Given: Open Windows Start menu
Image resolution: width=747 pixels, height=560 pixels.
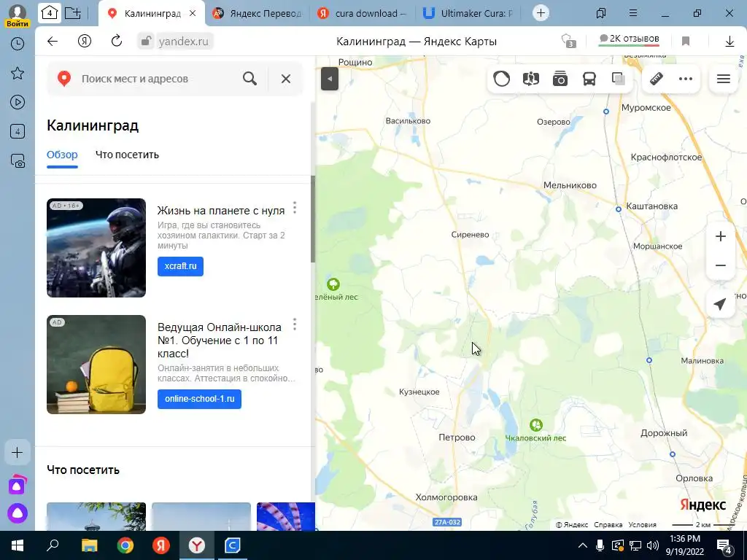Looking at the screenshot, I should tap(18, 545).
